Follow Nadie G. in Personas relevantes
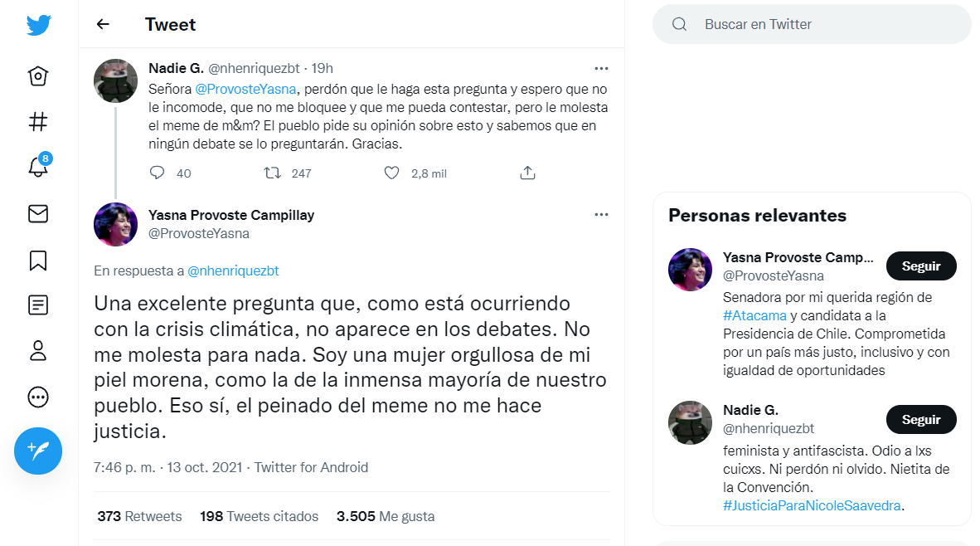 coord(921,419)
